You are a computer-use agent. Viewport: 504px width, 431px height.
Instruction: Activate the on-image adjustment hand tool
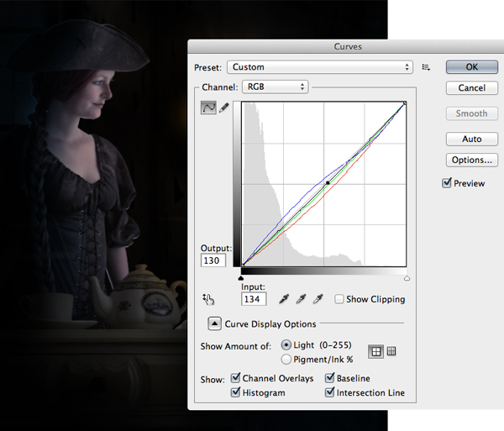tap(208, 299)
